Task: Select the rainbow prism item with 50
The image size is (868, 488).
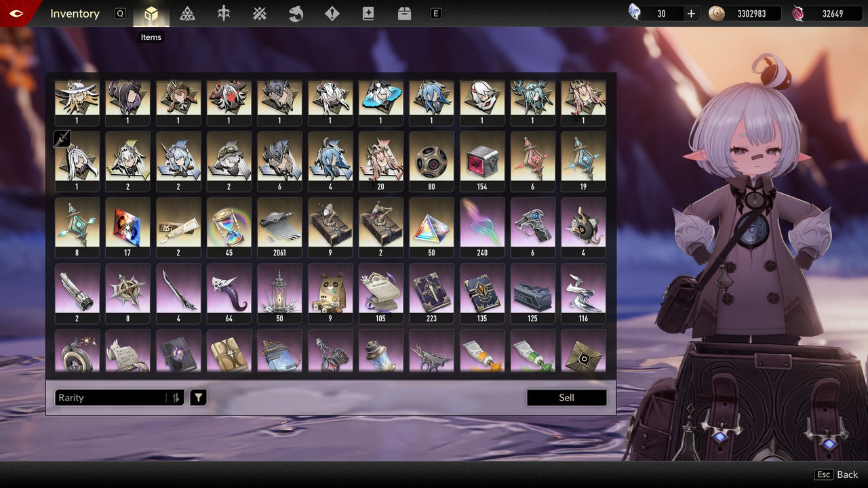Action: coord(431,227)
